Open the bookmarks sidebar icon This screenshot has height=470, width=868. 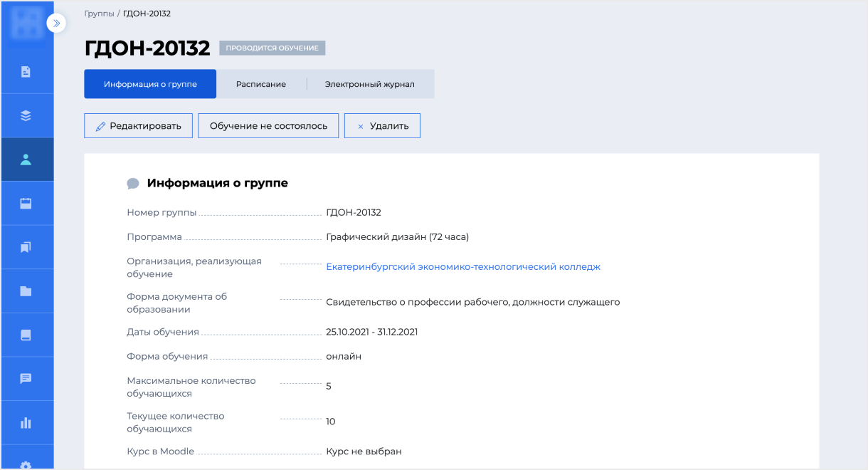click(x=26, y=247)
